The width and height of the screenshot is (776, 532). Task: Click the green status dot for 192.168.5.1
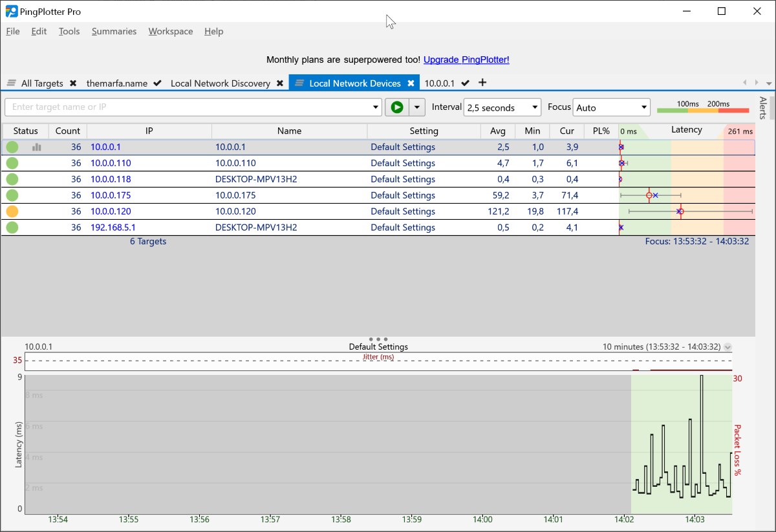[x=12, y=228]
